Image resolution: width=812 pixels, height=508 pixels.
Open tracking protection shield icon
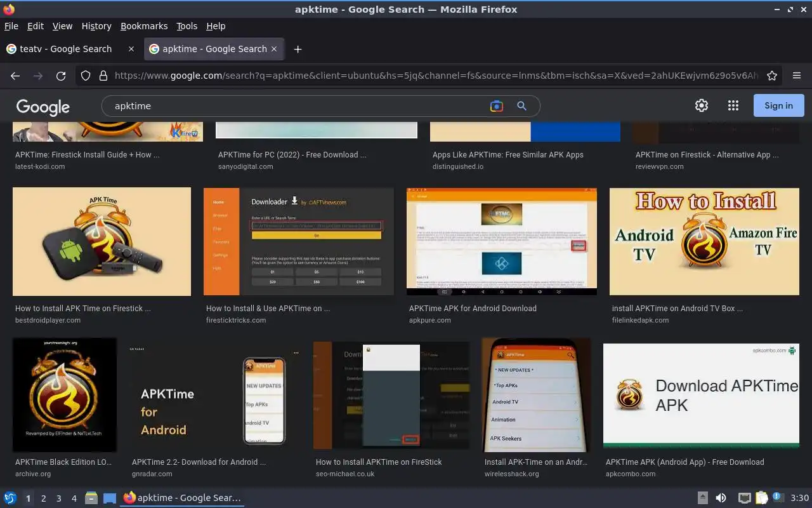(x=86, y=76)
